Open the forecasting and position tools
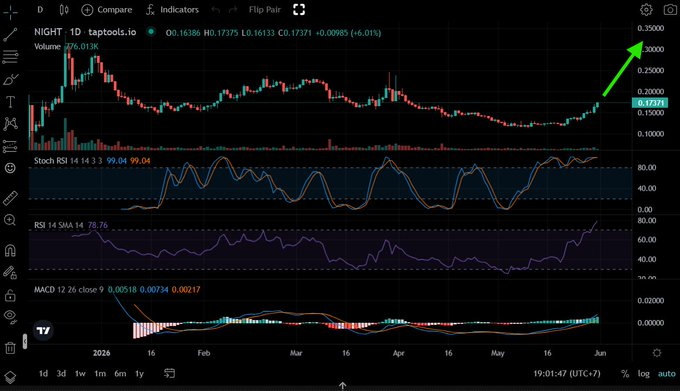The height and width of the screenshot is (391, 680). [10, 146]
